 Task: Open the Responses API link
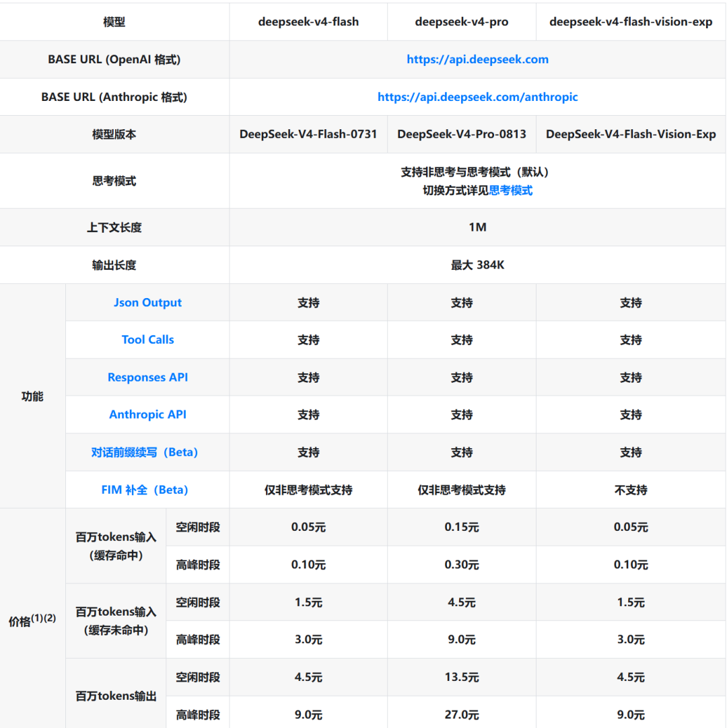(147, 377)
